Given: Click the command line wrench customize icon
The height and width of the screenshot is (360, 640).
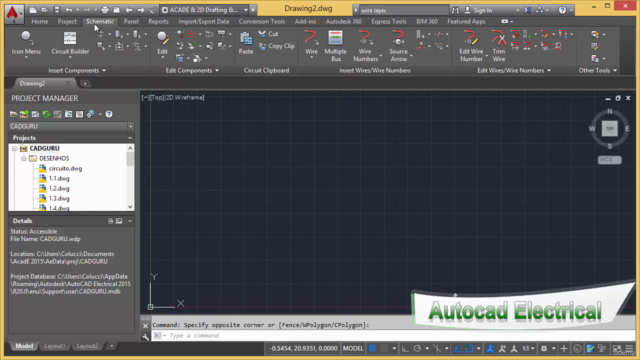Looking at the screenshot, I should (145, 337).
